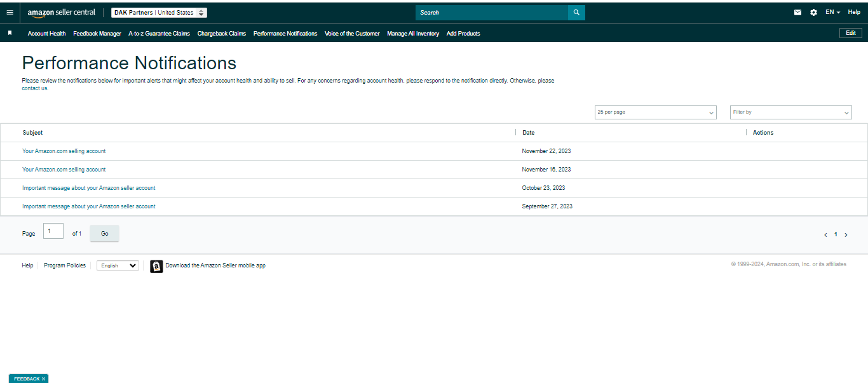Open the Filter by dropdown
This screenshot has width=868, height=383.
tap(790, 112)
